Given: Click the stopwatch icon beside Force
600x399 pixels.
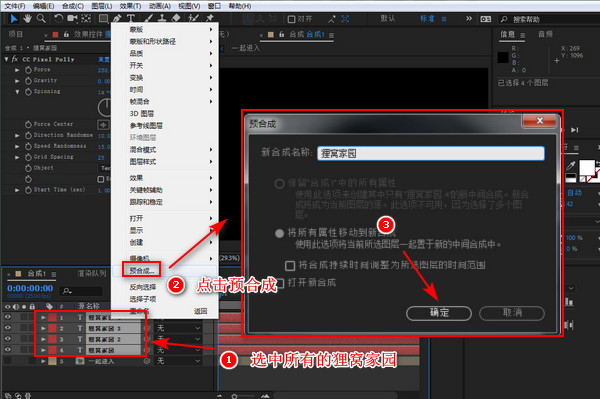Looking at the screenshot, I should pos(28,70).
